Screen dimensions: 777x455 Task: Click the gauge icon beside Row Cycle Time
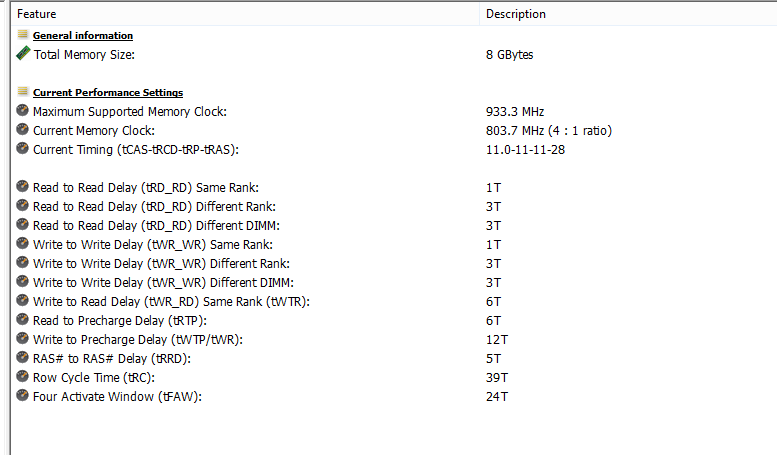(22, 376)
